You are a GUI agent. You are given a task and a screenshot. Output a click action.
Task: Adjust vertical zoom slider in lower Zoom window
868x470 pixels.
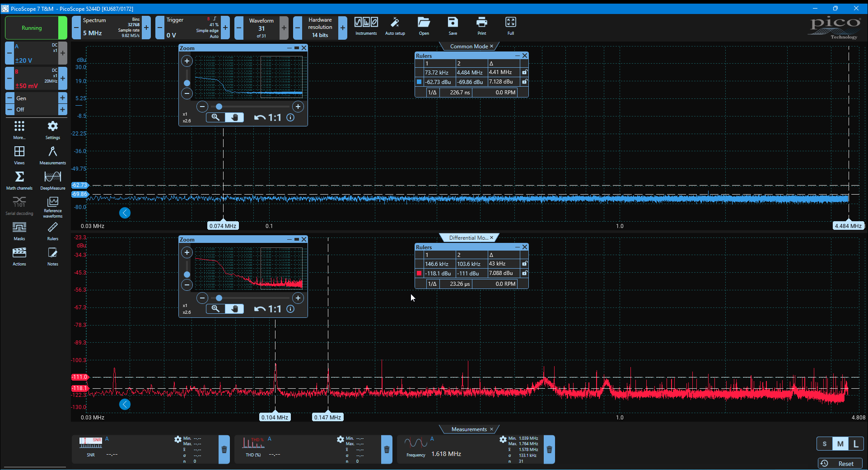click(x=187, y=275)
